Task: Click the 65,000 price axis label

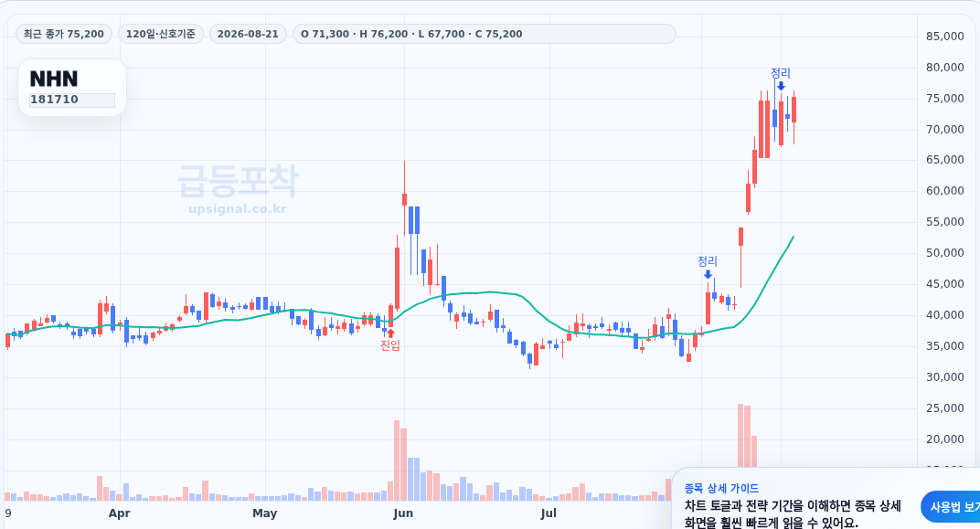Action: click(944, 160)
